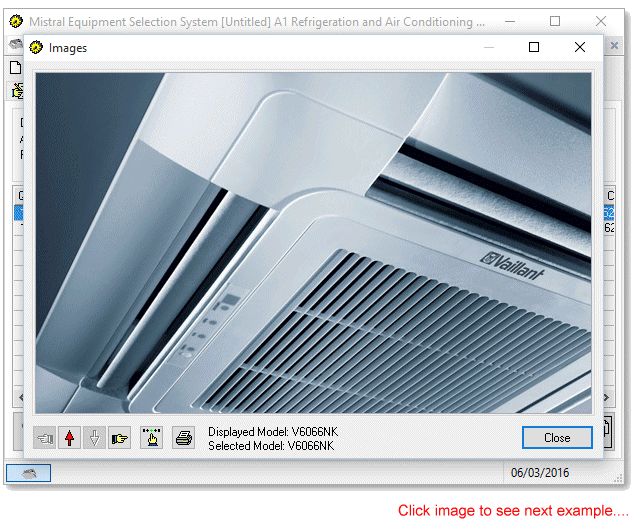Click the left-pointing hand navigation icon
Viewport: 635px width, 525px height.
(x=45, y=438)
